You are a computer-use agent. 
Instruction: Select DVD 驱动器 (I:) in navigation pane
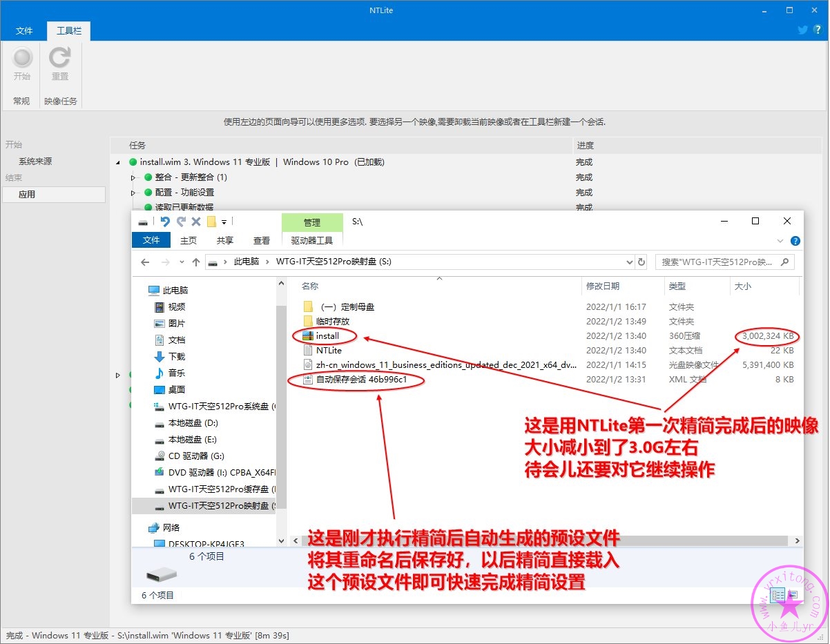click(x=214, y=472)
